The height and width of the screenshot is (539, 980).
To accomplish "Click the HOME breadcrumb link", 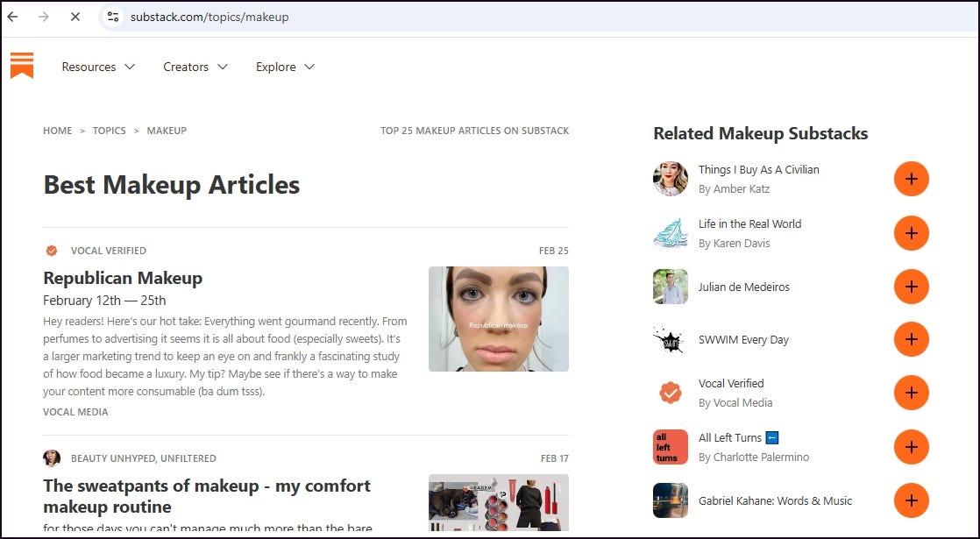I will (58, 131).
